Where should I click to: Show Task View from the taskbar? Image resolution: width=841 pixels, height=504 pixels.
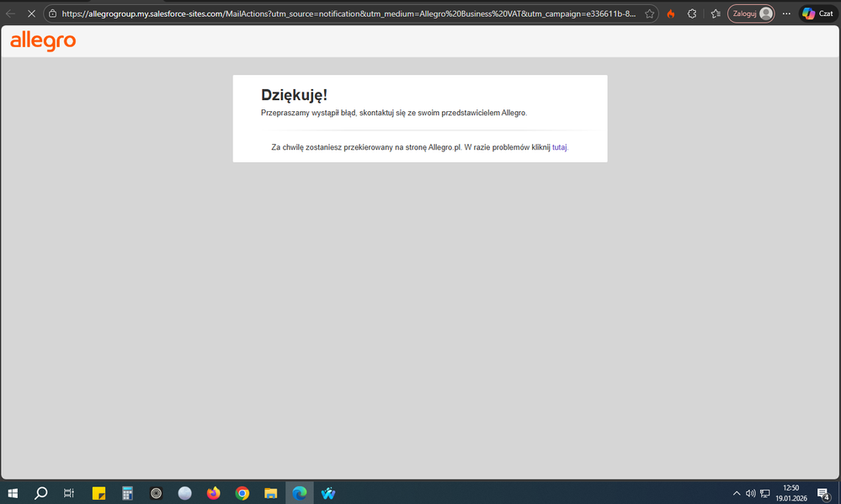(x=68, y=492)
